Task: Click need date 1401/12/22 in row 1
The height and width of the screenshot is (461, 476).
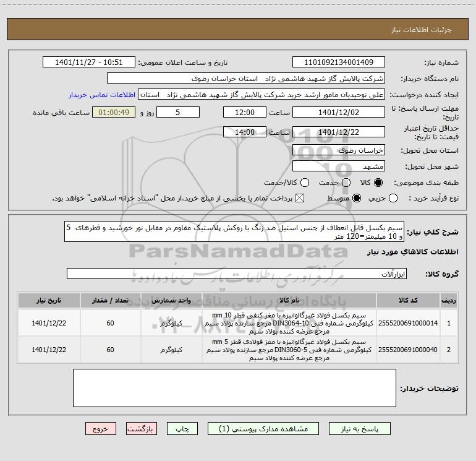Action: pos(49,323)
